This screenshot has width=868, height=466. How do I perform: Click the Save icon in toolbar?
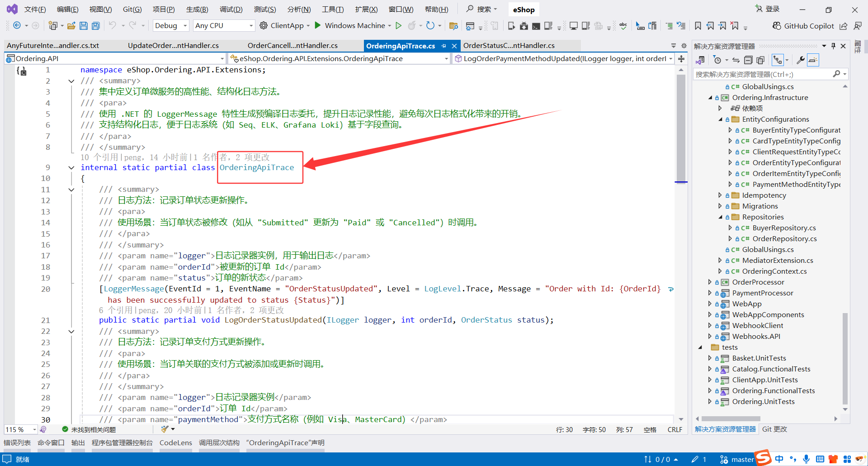[x=84, y=26]
